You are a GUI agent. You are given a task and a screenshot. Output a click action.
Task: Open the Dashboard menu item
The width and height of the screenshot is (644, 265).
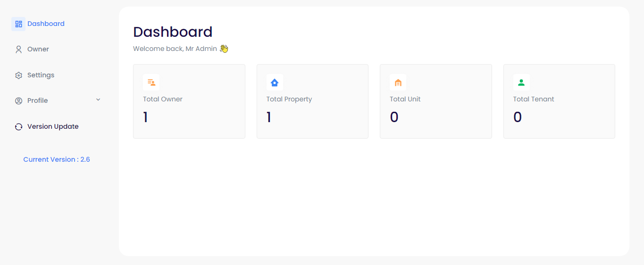pyautogui.click(x=46, y=24)
